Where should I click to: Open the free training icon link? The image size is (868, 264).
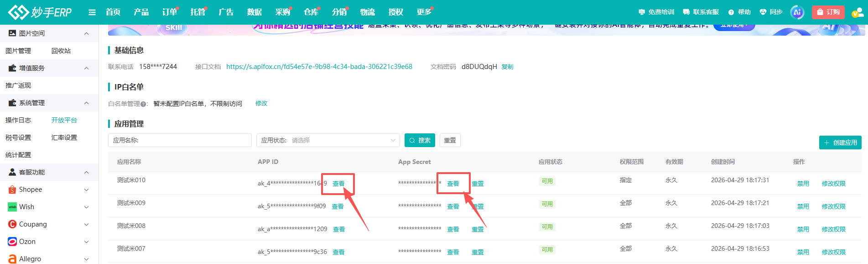642,12
